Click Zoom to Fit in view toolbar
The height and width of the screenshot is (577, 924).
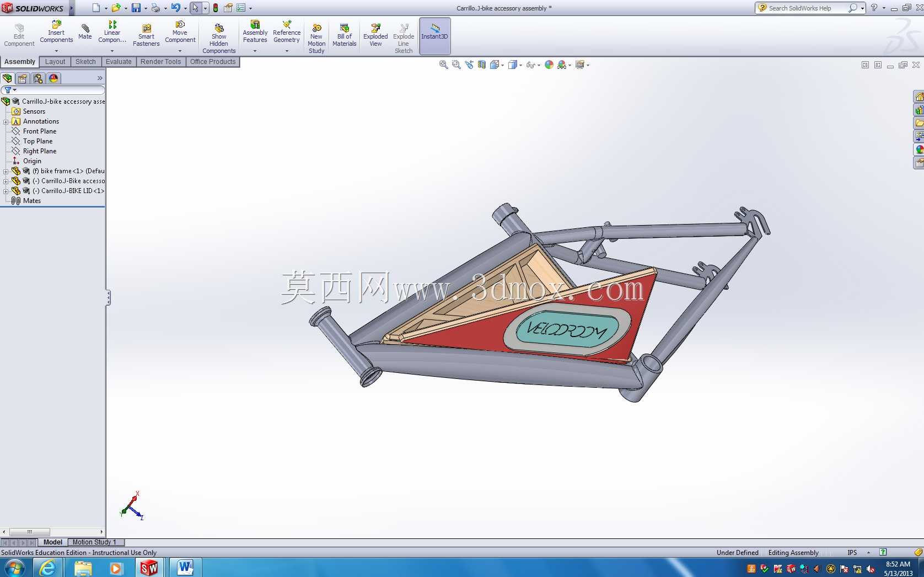pos(443,65)
